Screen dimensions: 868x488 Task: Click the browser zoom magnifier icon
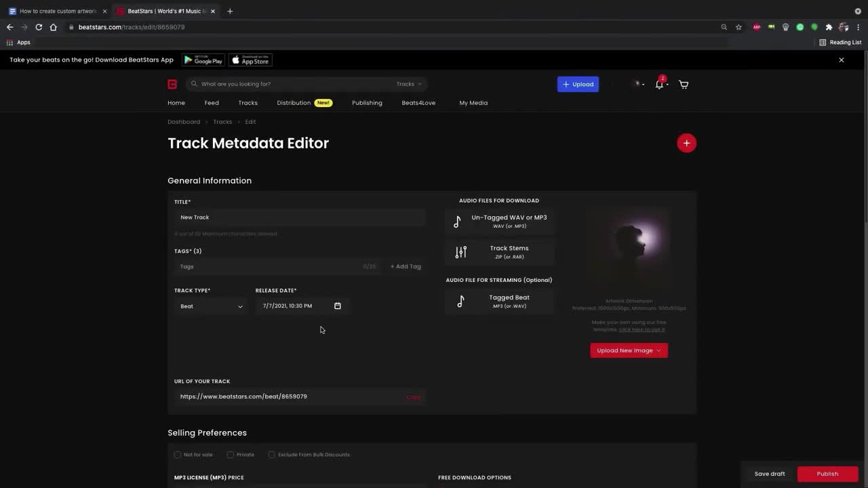click(x=724, y=27)
